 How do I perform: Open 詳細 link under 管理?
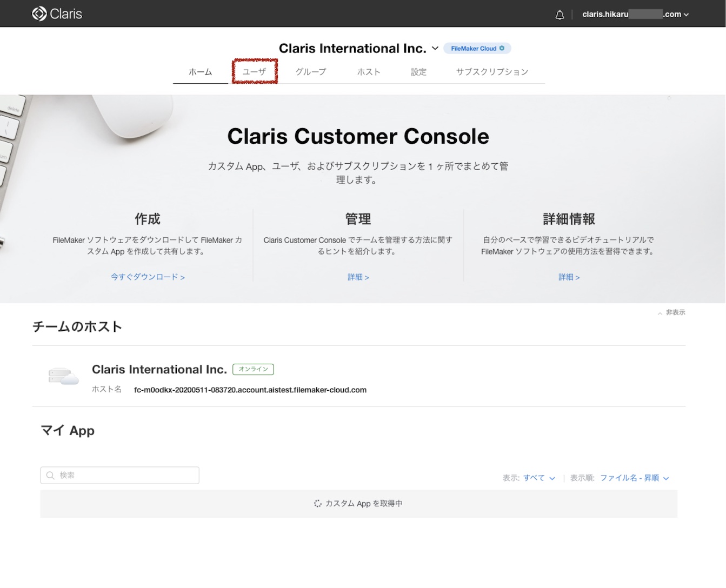click(358, 277)
